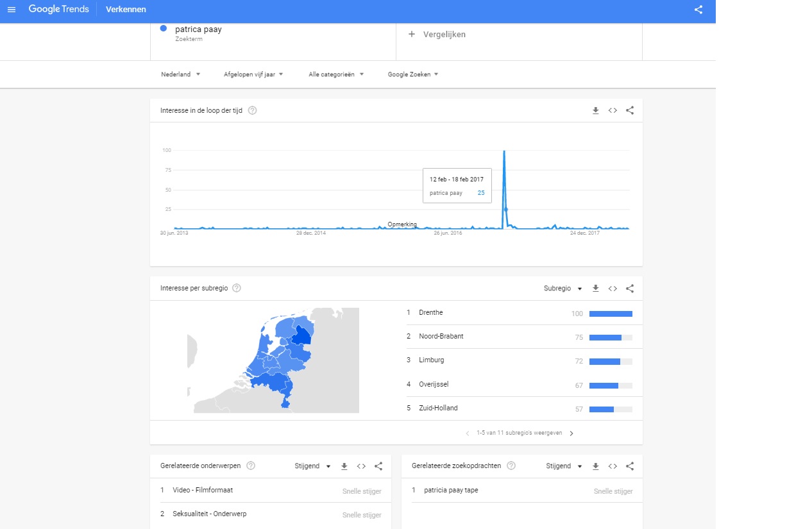This screenshot has height=529, width=812.
Task: Show help for 'Interesse per subregio'
Action: click(x=237, y=288)
